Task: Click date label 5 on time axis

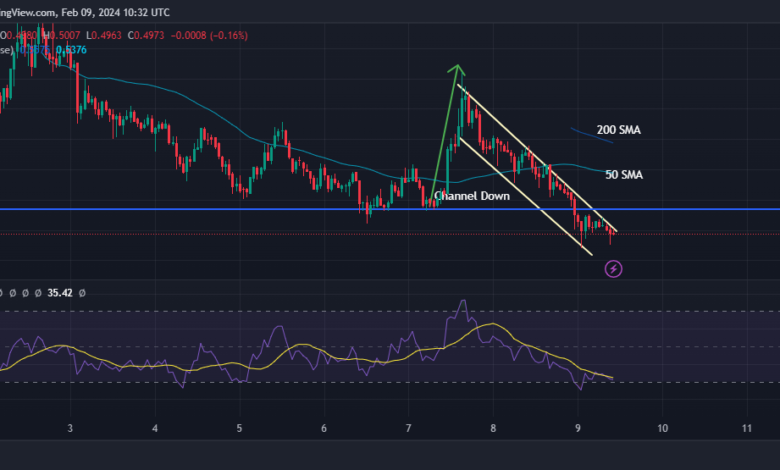Action: (240, 428)
